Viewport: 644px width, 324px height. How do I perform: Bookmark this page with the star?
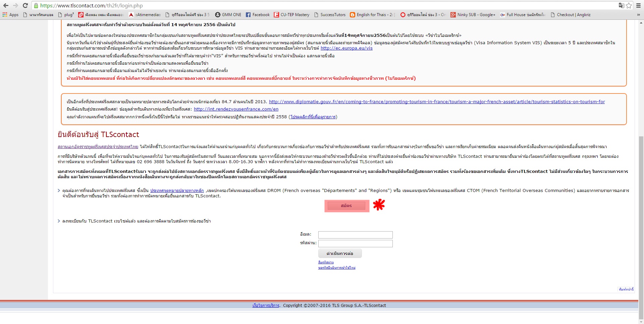(x=629, y=5)
